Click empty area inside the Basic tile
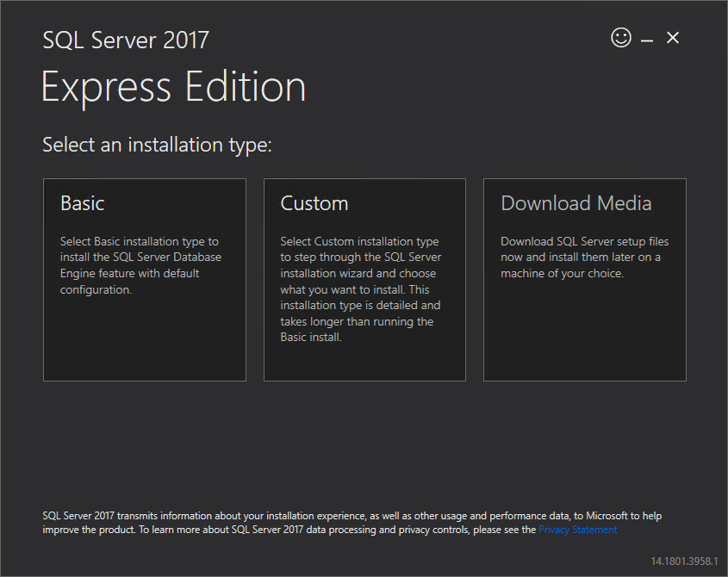728x577 pixels. click(145, 338)
